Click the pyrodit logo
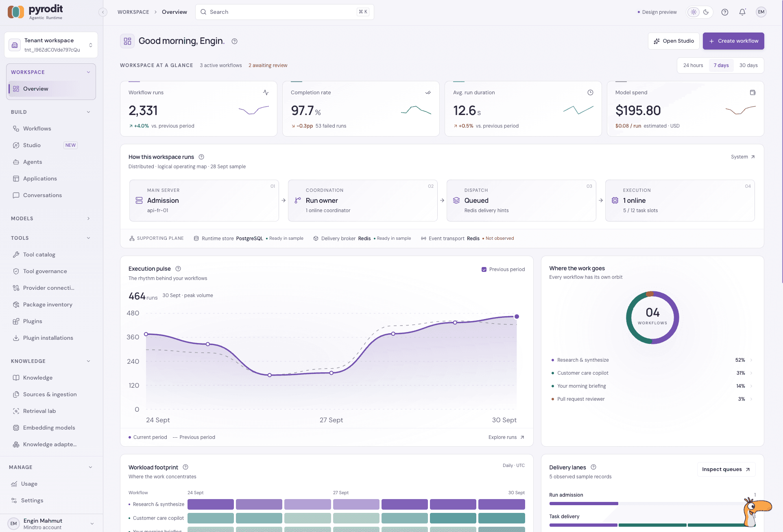The width and height of the screenshot is (783, 532). [x=35, y=12]
